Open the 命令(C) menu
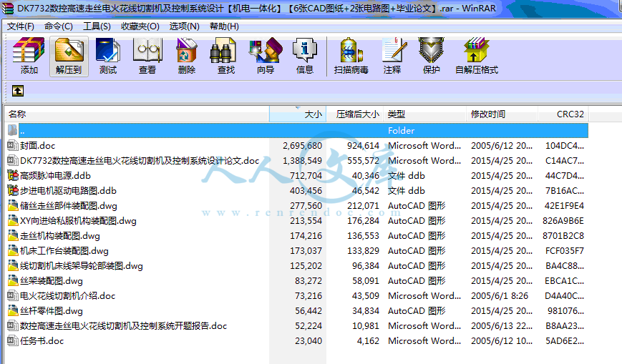Viewport: 622px width, 364px height. tap(58, 26)
